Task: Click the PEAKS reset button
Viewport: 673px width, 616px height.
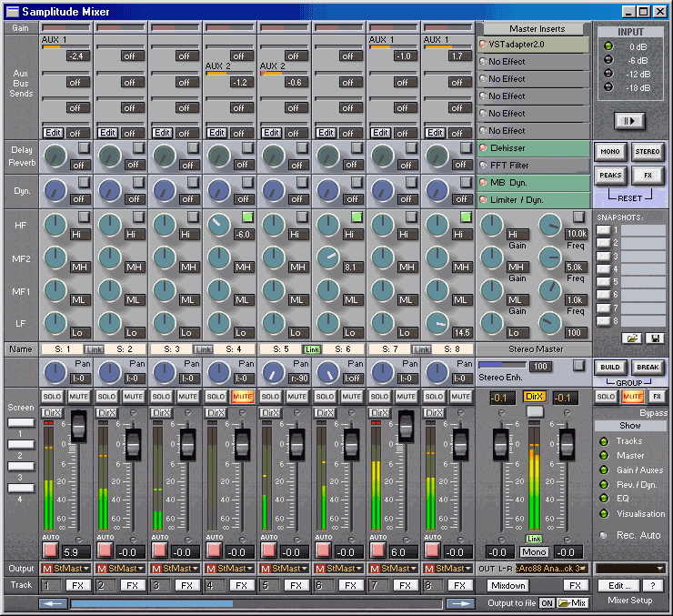Action: click(x=610, y=175)
